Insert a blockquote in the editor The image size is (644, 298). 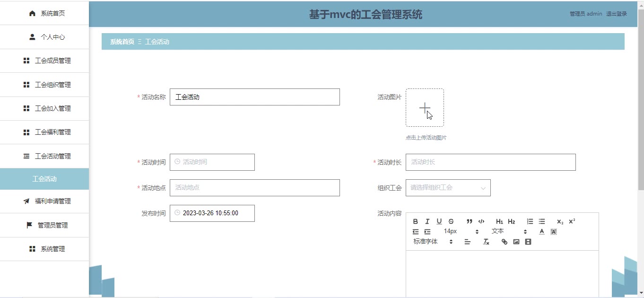coord(470,221)
